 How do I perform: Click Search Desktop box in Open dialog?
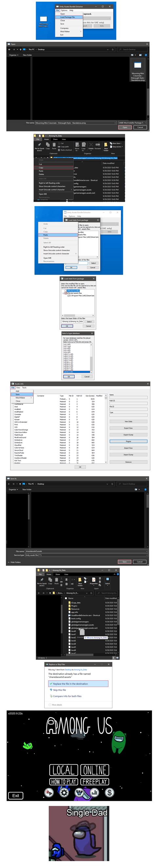(132, 50)
